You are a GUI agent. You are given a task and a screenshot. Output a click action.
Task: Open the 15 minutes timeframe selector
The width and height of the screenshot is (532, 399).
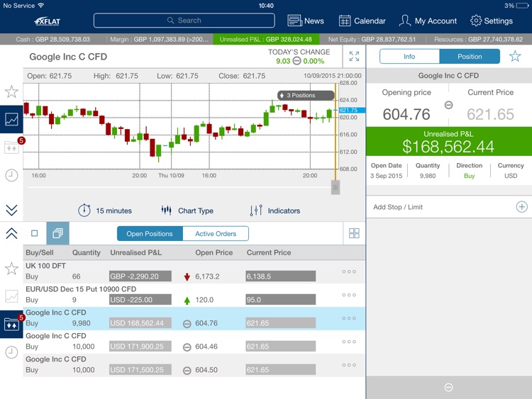click(x=105, y=210)
